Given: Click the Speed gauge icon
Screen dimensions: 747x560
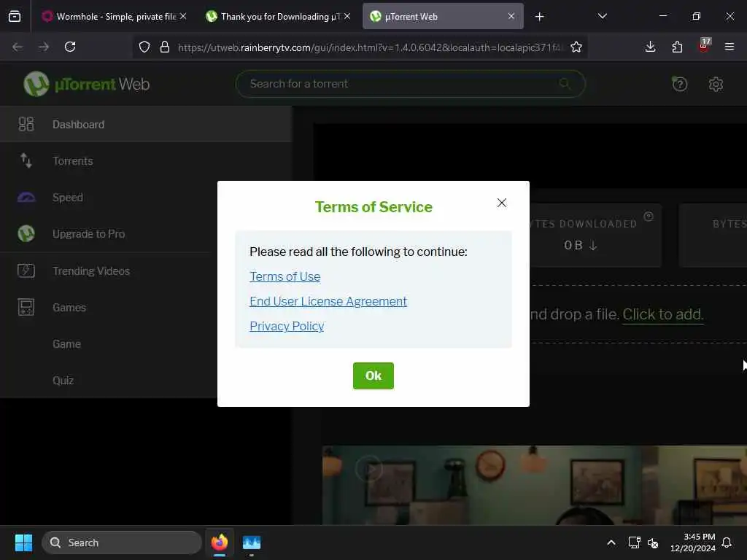Looking at the screenshot, I should [x=26, y=197].
